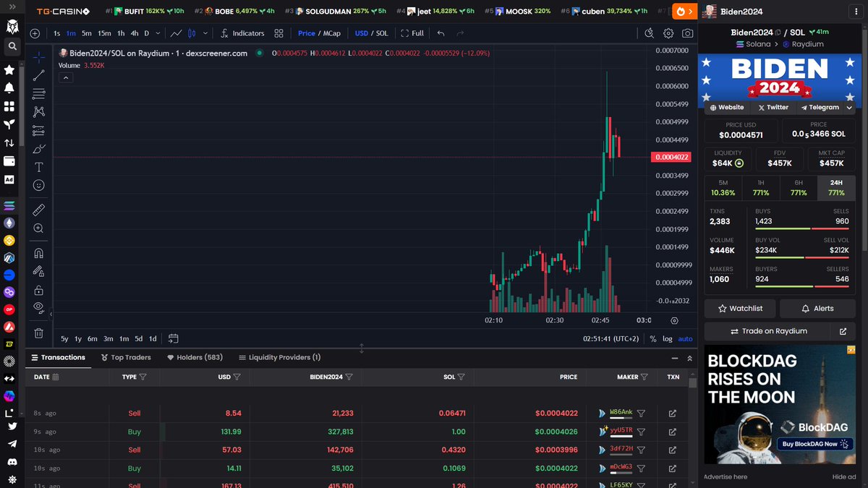Undo last chart action
Image resolution: width=868 pixels, height=488 pixels.
440,33
